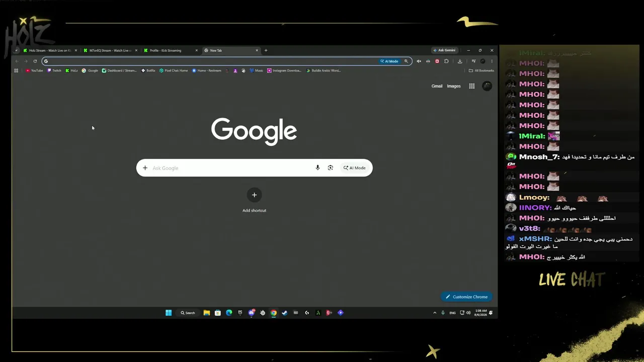Screen dimensions: 644x362
Task: Open Discord from the taskbar
Action: [252, 313]
